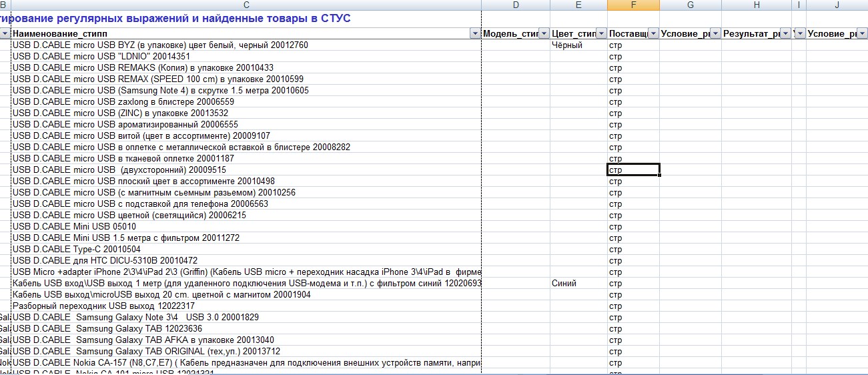This screenshot has height=375, width=868.
Task: Select cell micro USB (двухсторонний) 20009515
Action: pos(246,170)
